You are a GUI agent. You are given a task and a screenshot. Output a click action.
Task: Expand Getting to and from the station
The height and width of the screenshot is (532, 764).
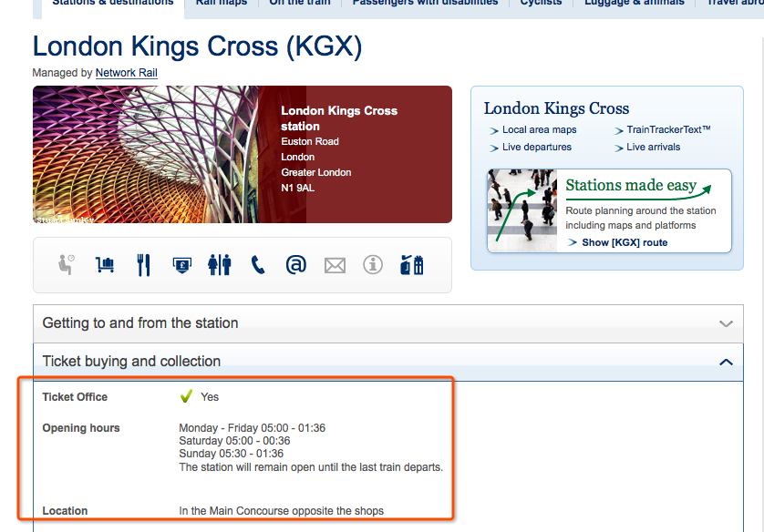pos(387,323)
